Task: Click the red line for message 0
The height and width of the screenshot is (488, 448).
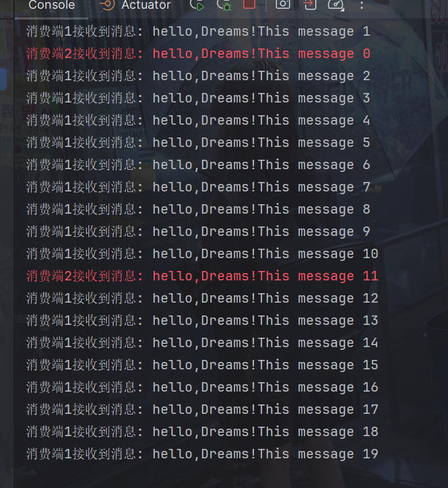Action: pyautogui.click(x=198, y=53)
